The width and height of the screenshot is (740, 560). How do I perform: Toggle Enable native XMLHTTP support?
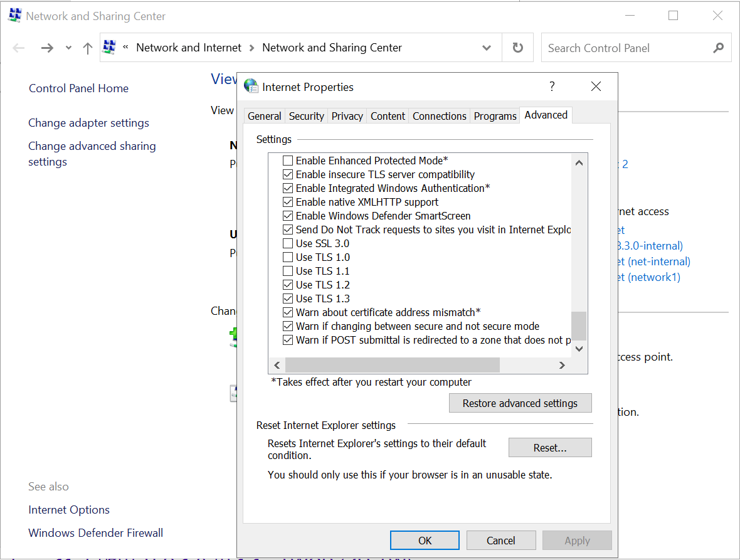click(288, 202)
